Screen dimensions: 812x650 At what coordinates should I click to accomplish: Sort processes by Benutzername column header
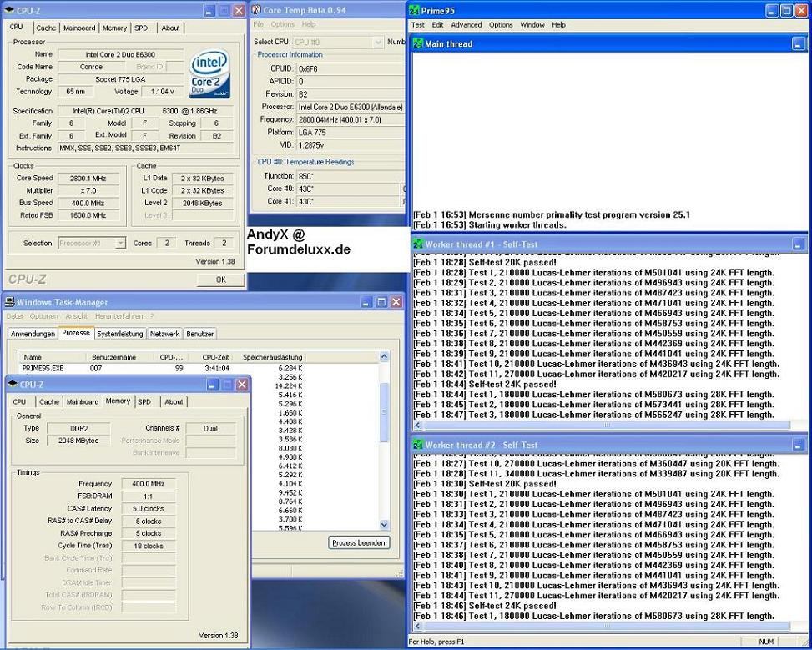(119, 357)
